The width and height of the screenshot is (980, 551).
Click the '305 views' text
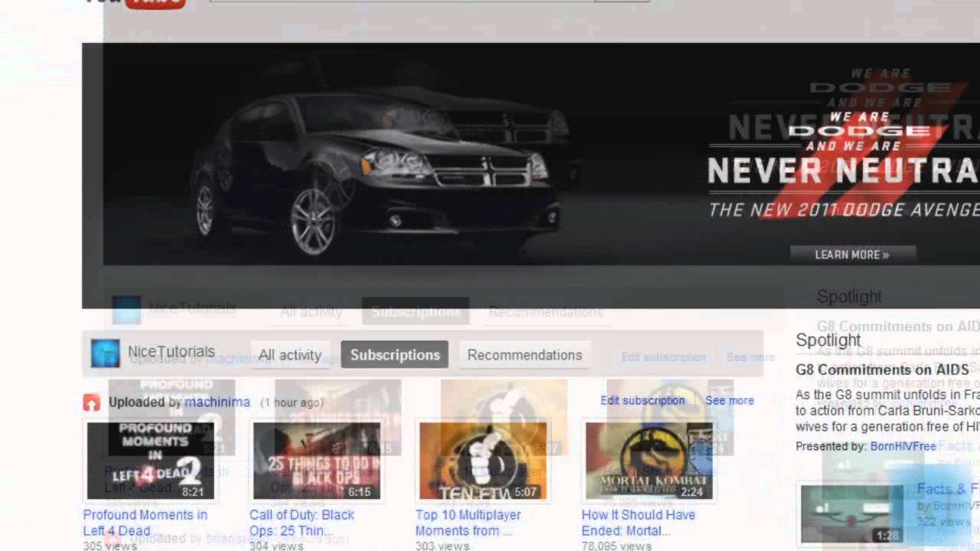(x=110, y=546)
